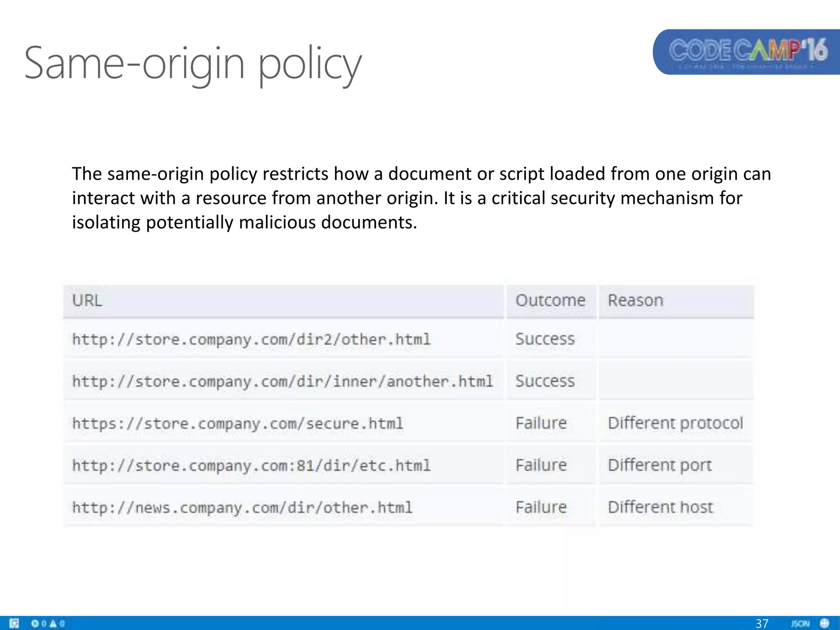The image size is (840, 630).
Task: Select the dir2/other.html URL cell
Action: click(x=283, y=339)
